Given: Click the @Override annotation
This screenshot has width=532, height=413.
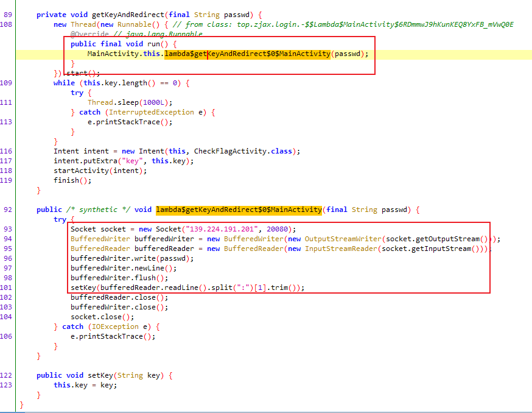Looking at the screenshot, I should pos(89,34).
